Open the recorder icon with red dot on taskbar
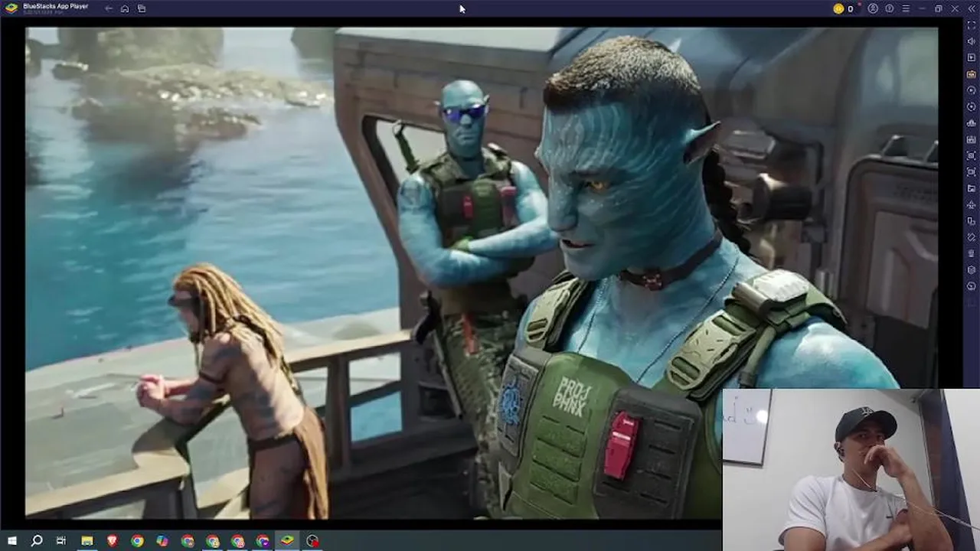Screen dimensions: 980x551 coord(312,541)
